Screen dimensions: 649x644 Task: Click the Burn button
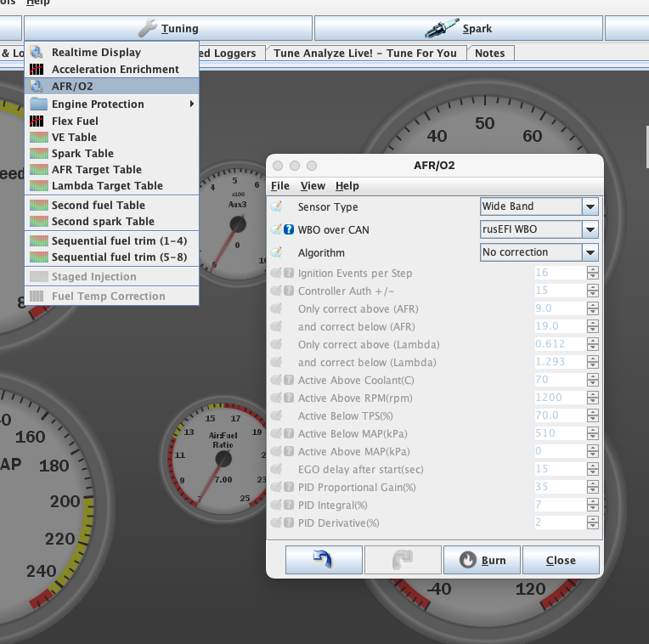[482, 560]
